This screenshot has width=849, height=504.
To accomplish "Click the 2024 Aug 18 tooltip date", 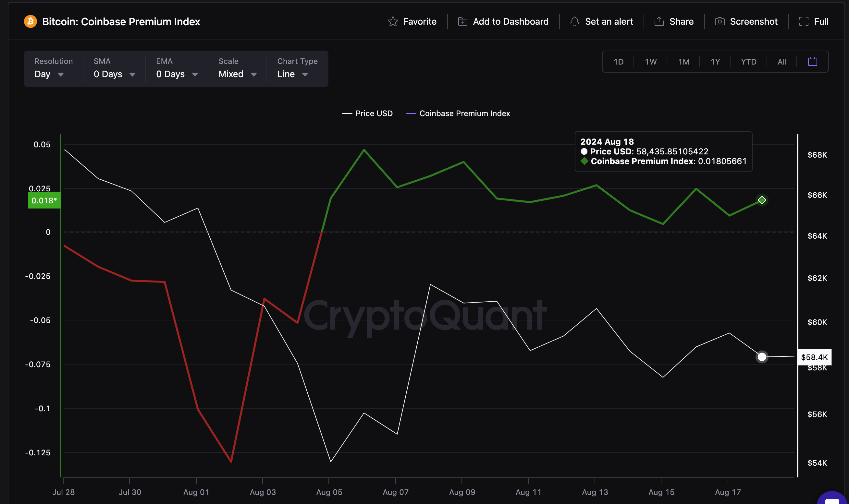I will (607, 142).
